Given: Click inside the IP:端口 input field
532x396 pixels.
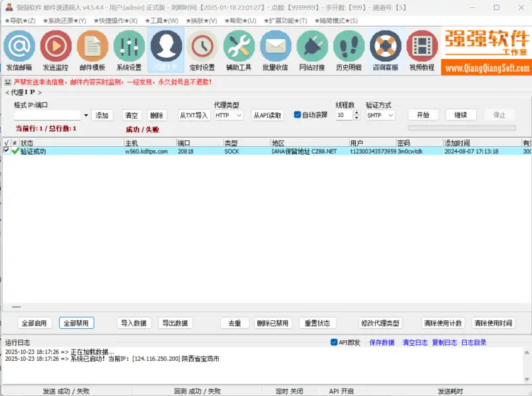Looking at the screenshot, I should (x=47, y=115).
